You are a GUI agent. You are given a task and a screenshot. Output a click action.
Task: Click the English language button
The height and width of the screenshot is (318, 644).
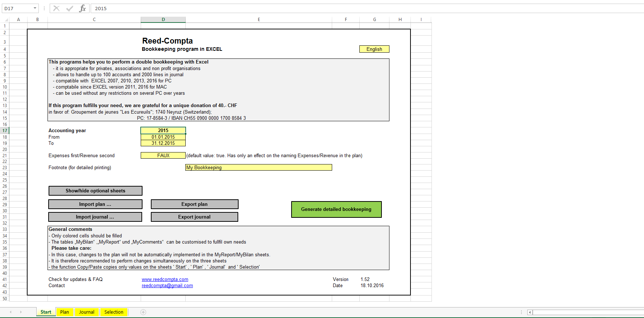(374, 49)
